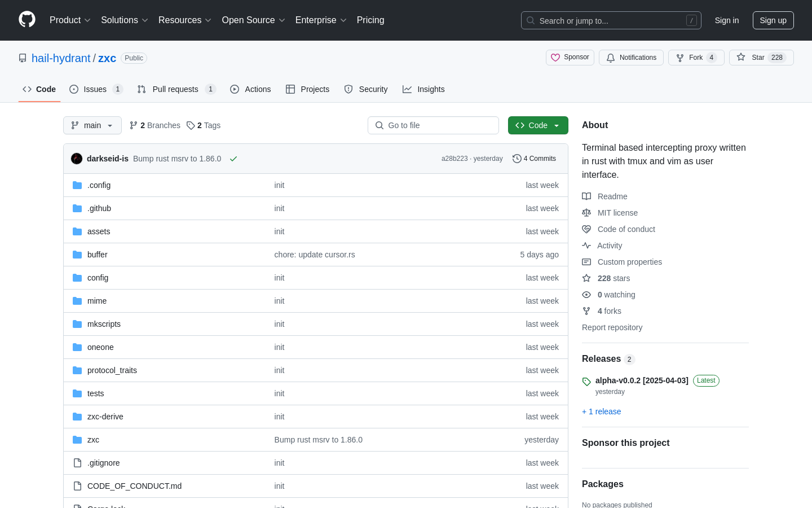Switch to the Projects tab

[x=307, y=89]
